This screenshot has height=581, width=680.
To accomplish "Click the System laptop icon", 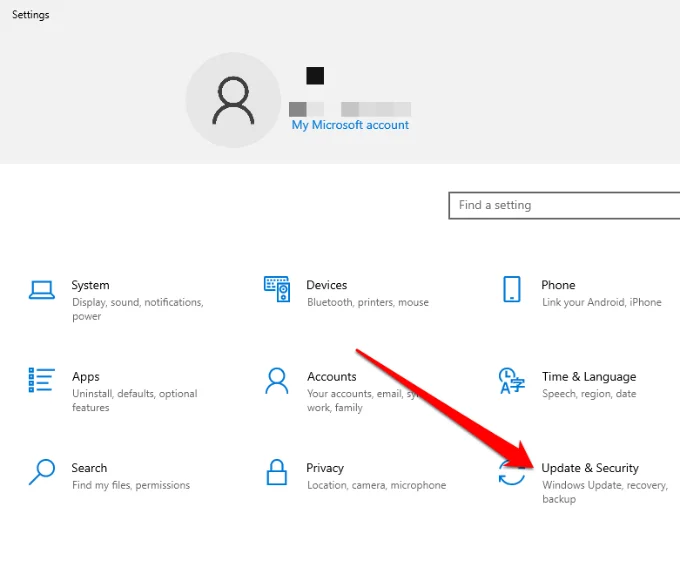I will (x=41, y=290).
